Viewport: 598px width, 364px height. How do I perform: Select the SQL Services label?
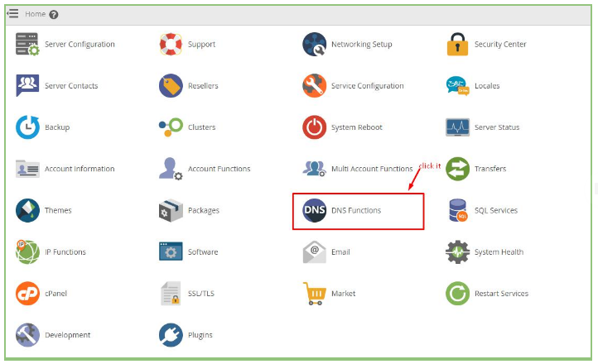[x=496, y=210]
